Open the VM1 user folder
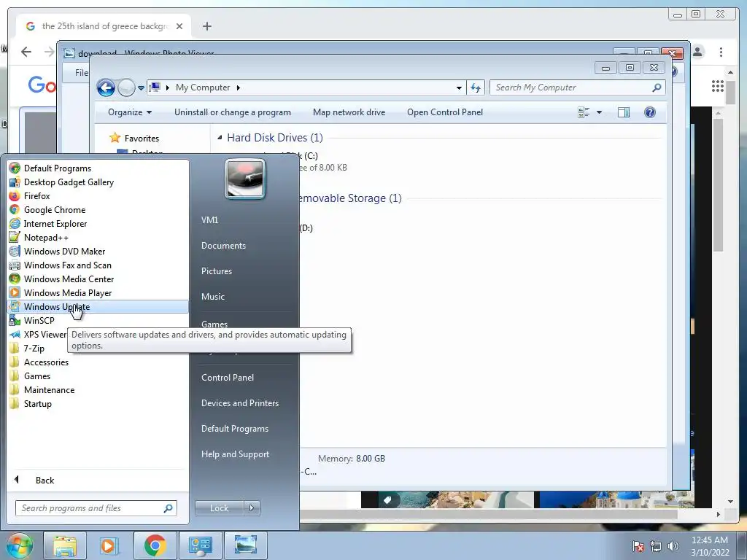This screenshot has height=560, width=747. click(209, 220)
